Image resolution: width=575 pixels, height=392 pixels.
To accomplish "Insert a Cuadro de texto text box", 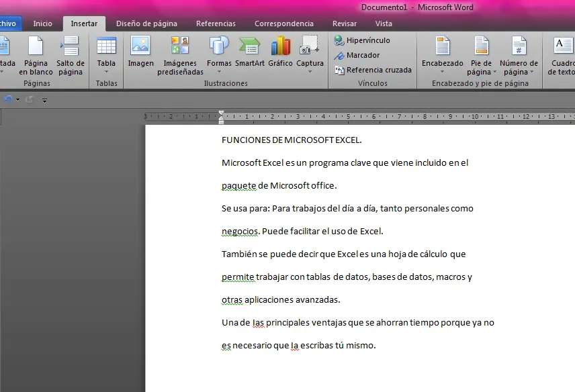I will 561,56.
